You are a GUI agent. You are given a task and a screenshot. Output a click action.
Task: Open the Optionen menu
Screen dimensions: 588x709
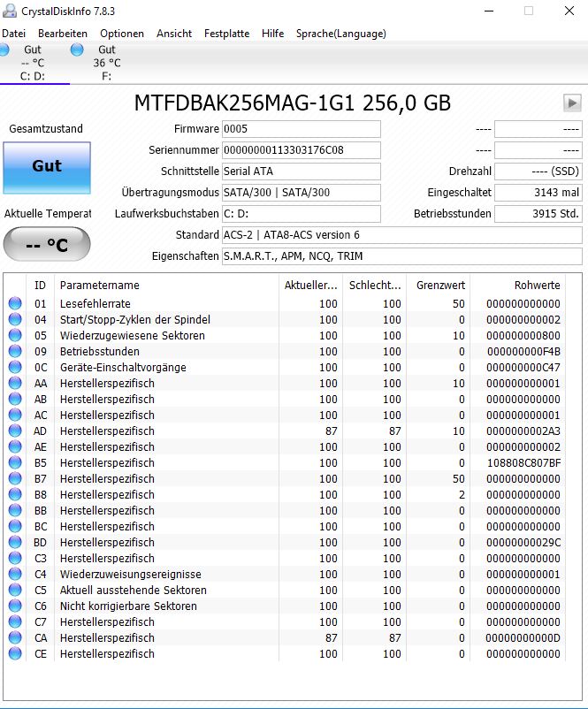coord(122,34)
